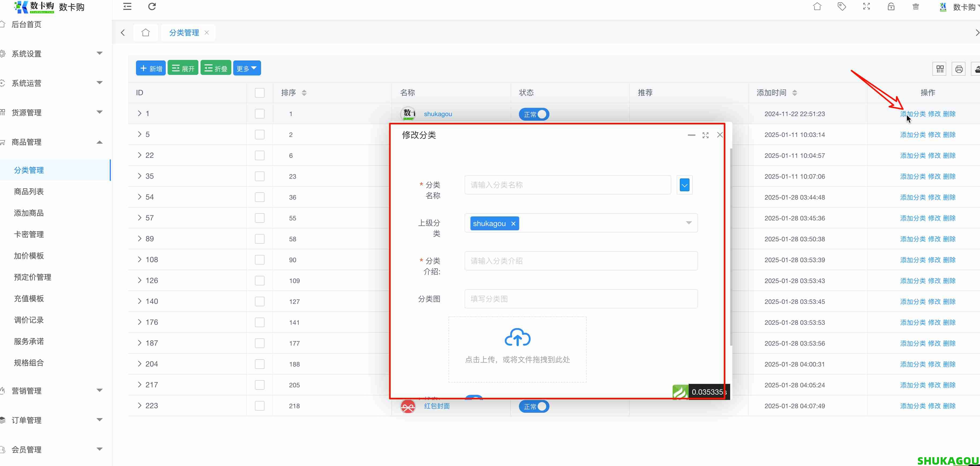The height and width of the screenshot is (466, 980).
Task: Enter fullscreen via the expand arrows icon
Action: (866, 6)
